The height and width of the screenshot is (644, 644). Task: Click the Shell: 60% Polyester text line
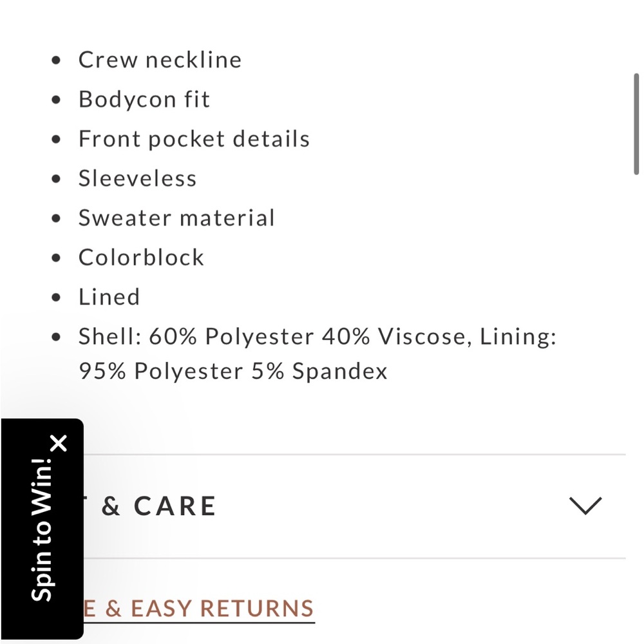[x=317, y=337]
